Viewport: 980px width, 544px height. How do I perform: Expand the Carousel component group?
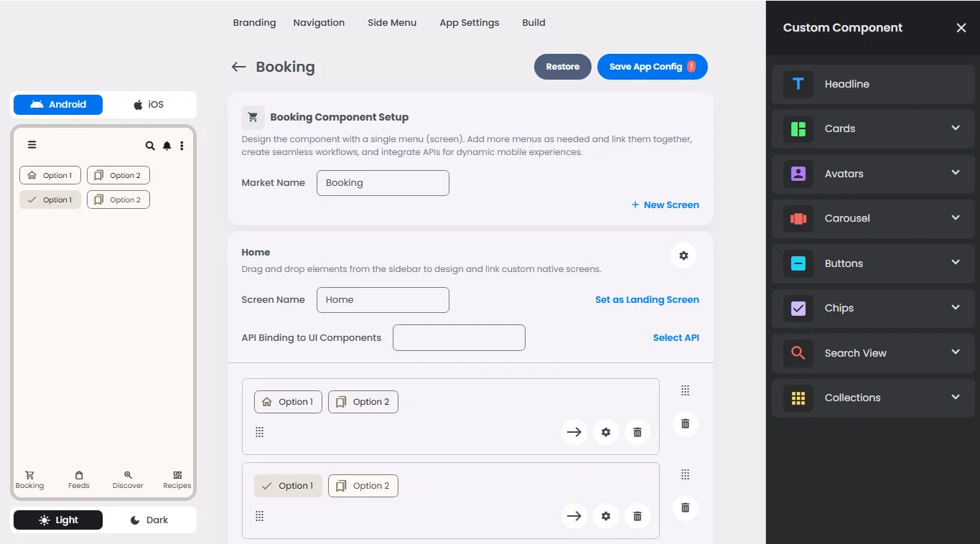[x=873, y=218]
